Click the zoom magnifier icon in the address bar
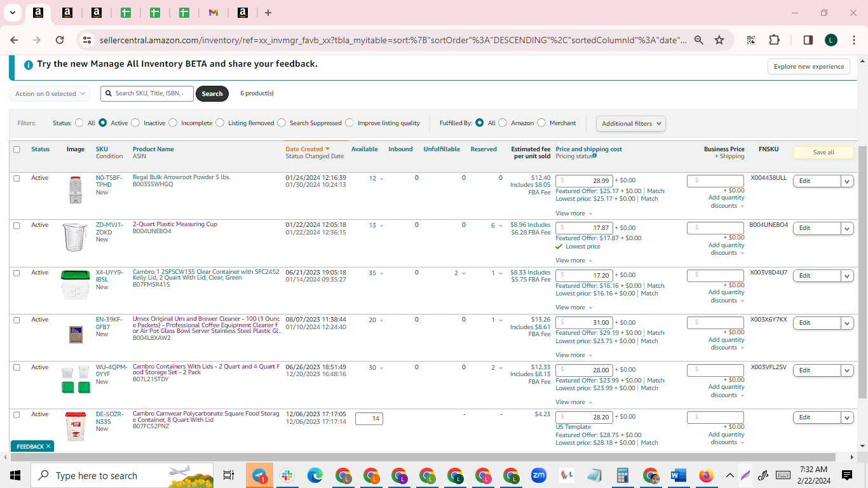Viewport: 868px width, 488px height. (x=699, y=40)
